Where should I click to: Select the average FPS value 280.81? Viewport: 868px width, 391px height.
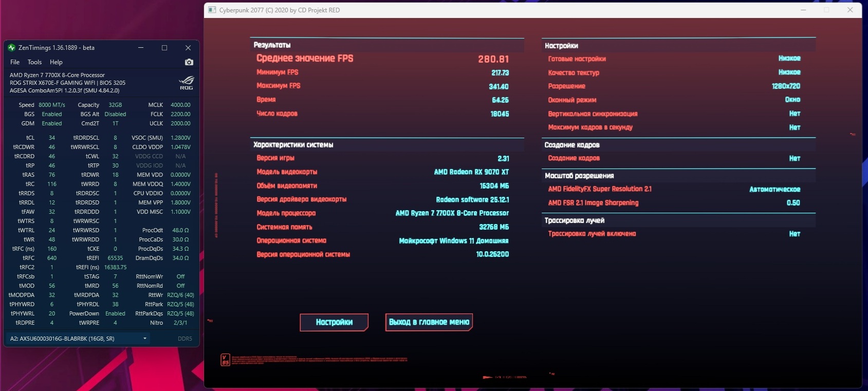coord(493,59)
